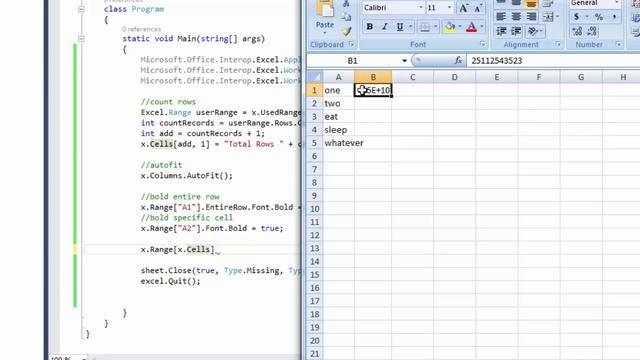Collapse the Main method code block
Screen dimensions: 640x360
81,39
